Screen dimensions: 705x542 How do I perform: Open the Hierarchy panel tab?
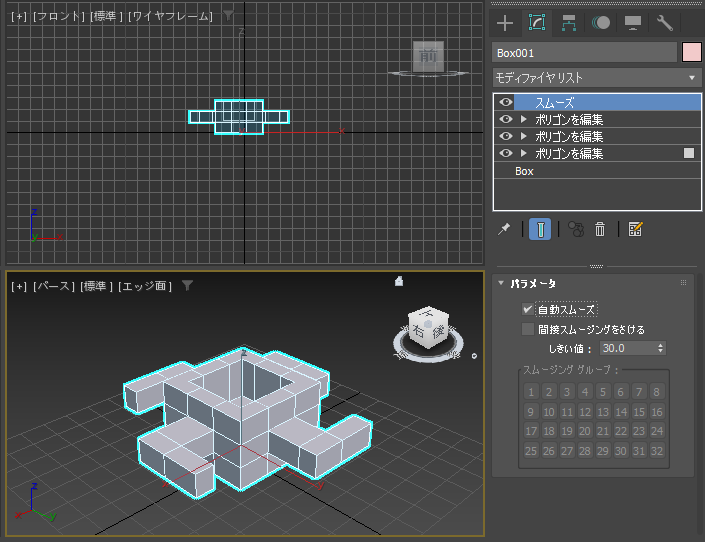pos(569,22)
